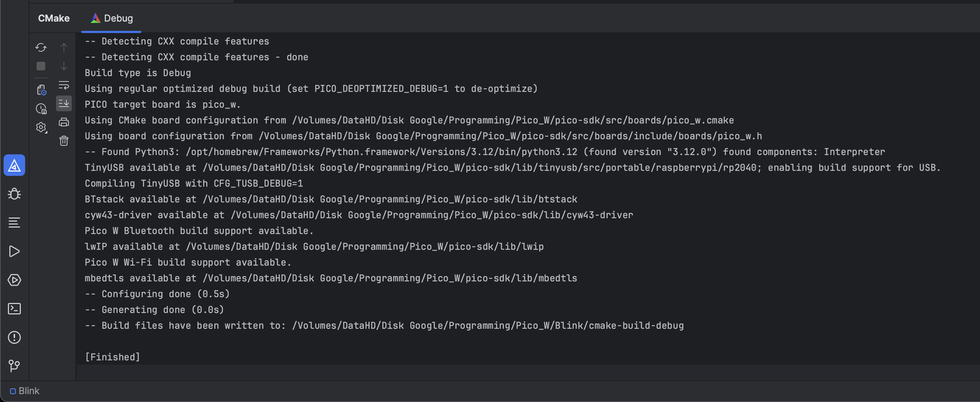Open CMake cache file settings icon
Screen dimensions: 980x402
41,90
